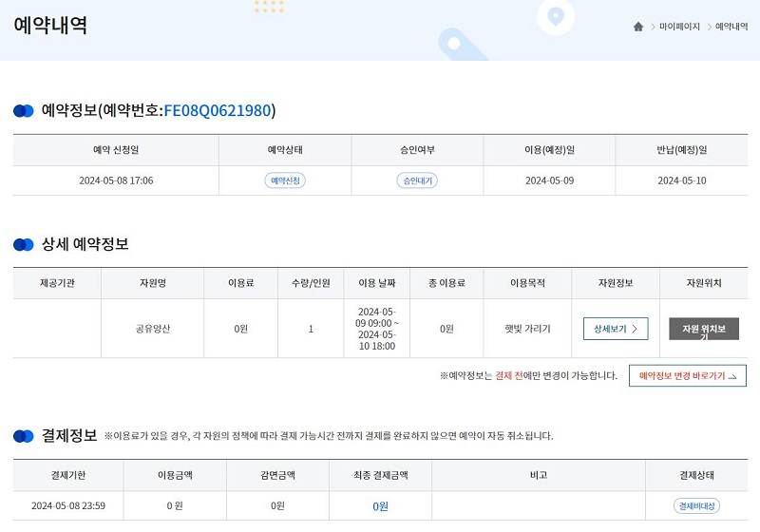760x532 pixels.
Task: Click the 예약상태 column header
Action: [x=285, y=150]
